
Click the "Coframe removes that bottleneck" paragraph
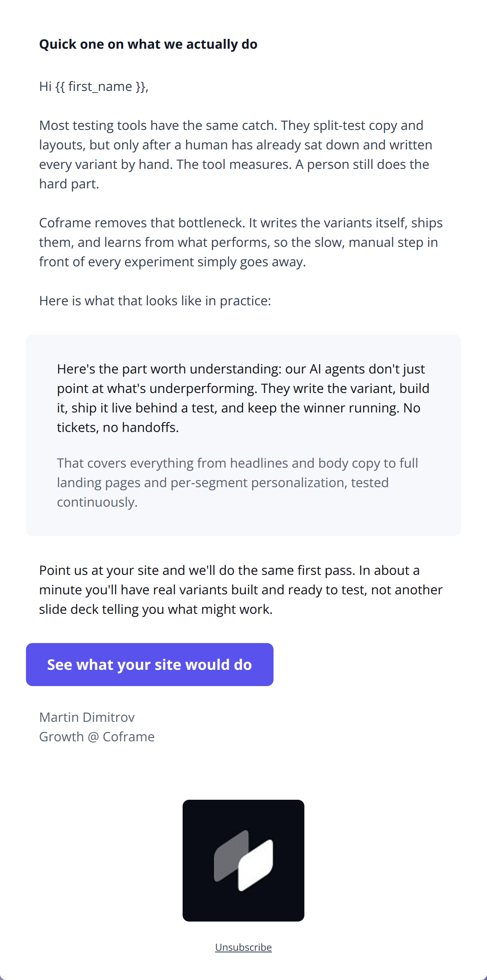[241, 242]
